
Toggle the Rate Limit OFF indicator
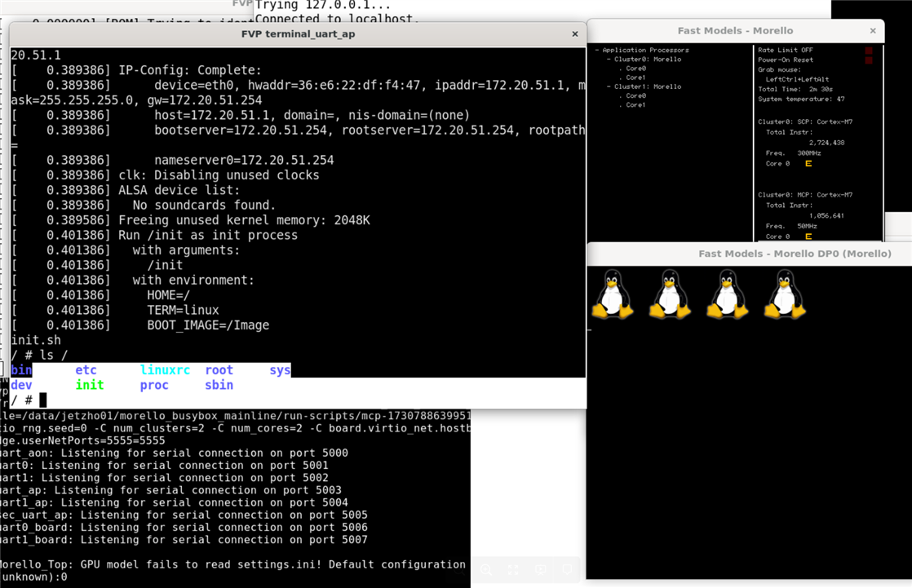point(869,51)
